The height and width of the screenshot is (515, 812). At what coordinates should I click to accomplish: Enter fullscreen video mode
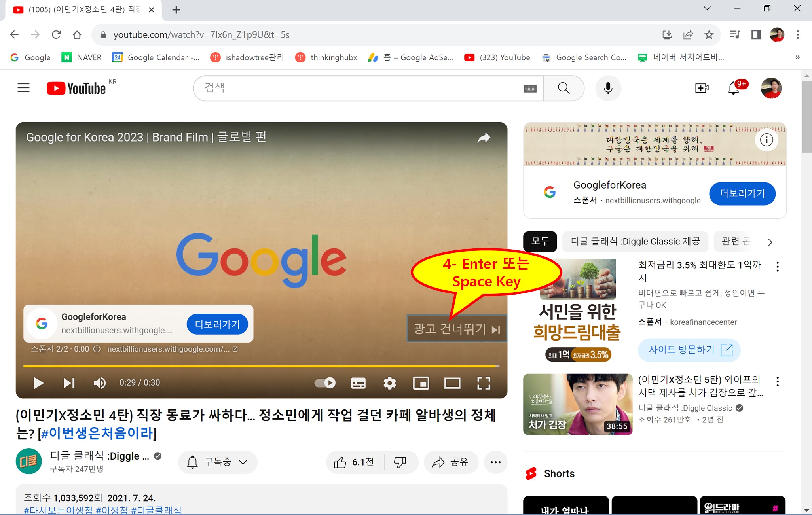(484, 383)
